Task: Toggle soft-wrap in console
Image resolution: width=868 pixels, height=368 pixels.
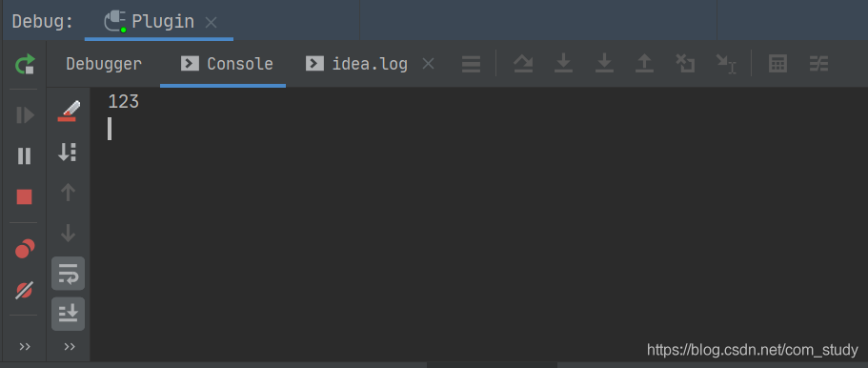Action: [x=68, y=274]
